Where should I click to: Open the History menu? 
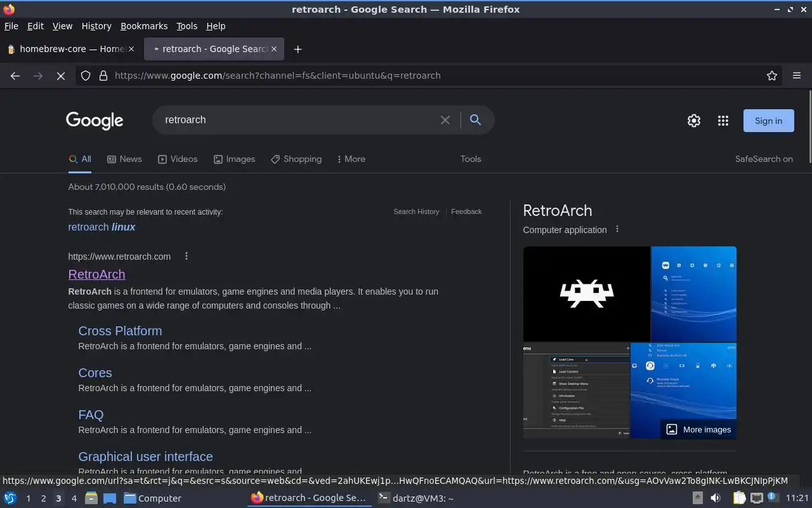click(96, 26)
